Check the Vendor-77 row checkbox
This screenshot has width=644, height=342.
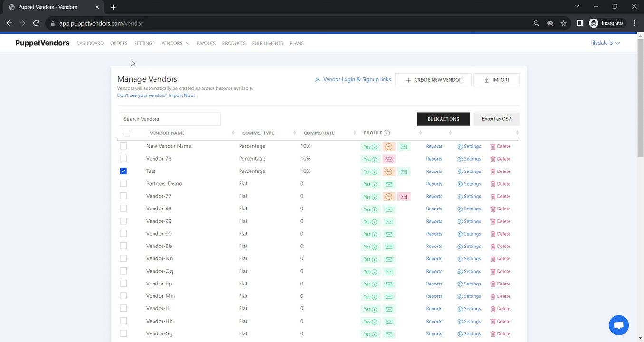coord(124,196)
